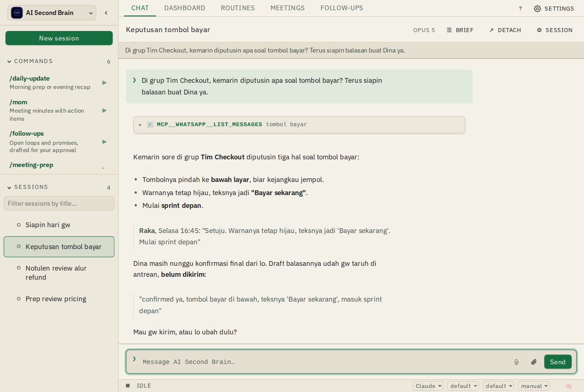Screen dimensions: 584x392
Task: Select the CHAT tab
Action: [140, 8]
